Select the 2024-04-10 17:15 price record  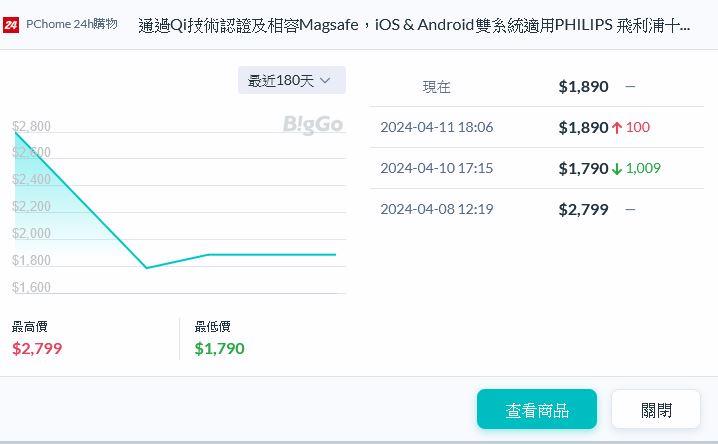pos(436,169)
